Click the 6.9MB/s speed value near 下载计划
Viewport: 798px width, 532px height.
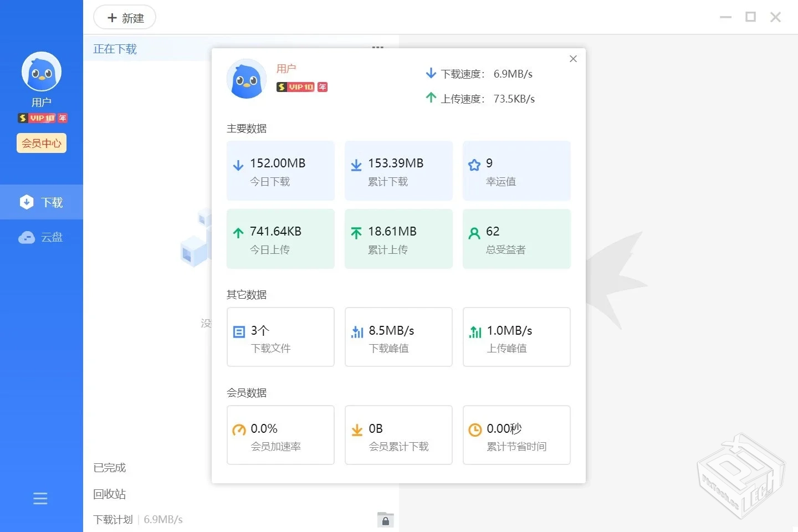pos(163,519)
